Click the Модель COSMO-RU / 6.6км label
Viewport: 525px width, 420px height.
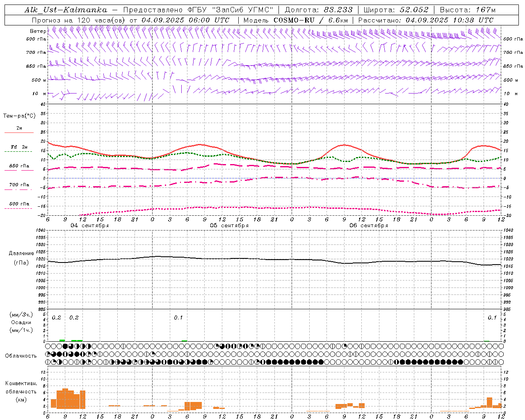click(295, 20)
